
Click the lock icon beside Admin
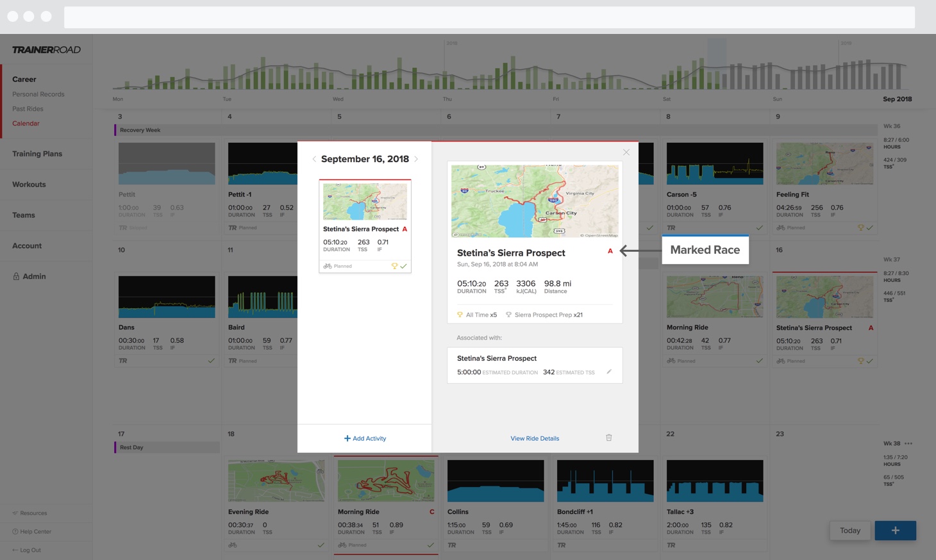[x=16, y=276]
